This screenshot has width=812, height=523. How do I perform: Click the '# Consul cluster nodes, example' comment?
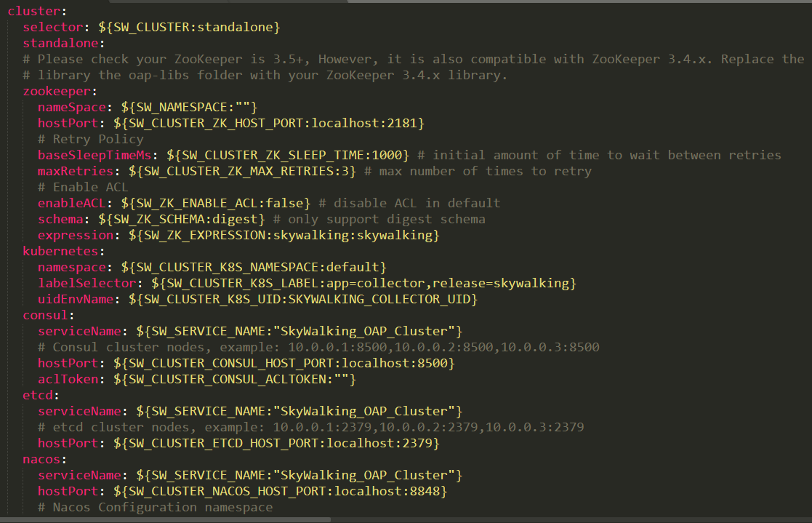point(318,347)
